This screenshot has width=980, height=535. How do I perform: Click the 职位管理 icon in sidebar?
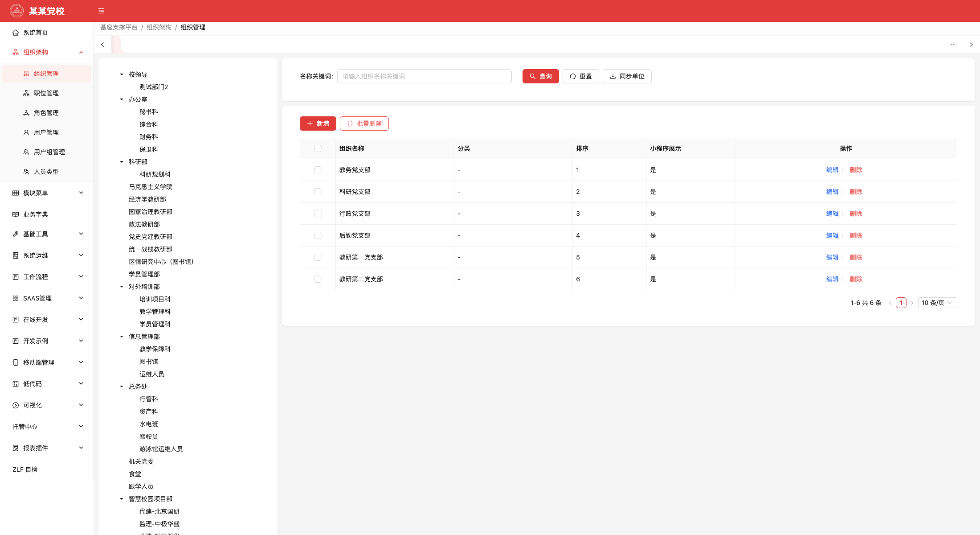pyautogui.click(x=26, y=93)
